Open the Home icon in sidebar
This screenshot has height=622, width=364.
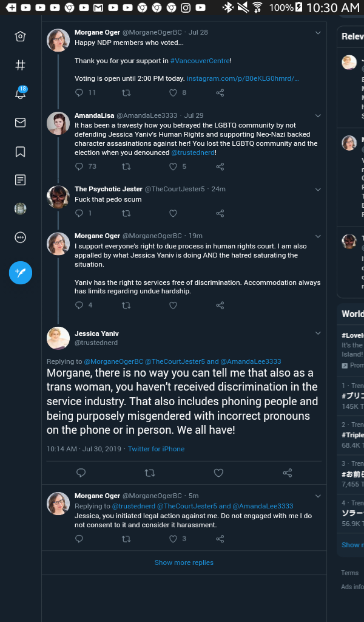[x=20, y=36]
